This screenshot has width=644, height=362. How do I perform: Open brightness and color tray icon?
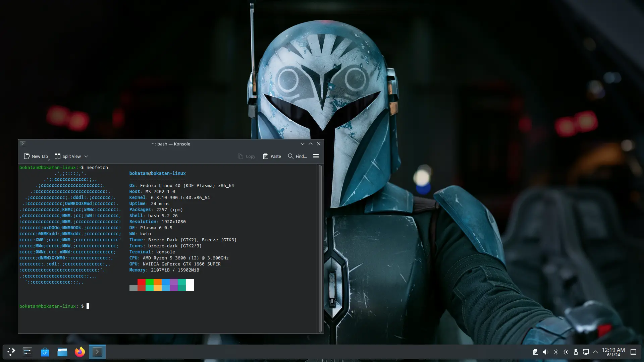566,352
